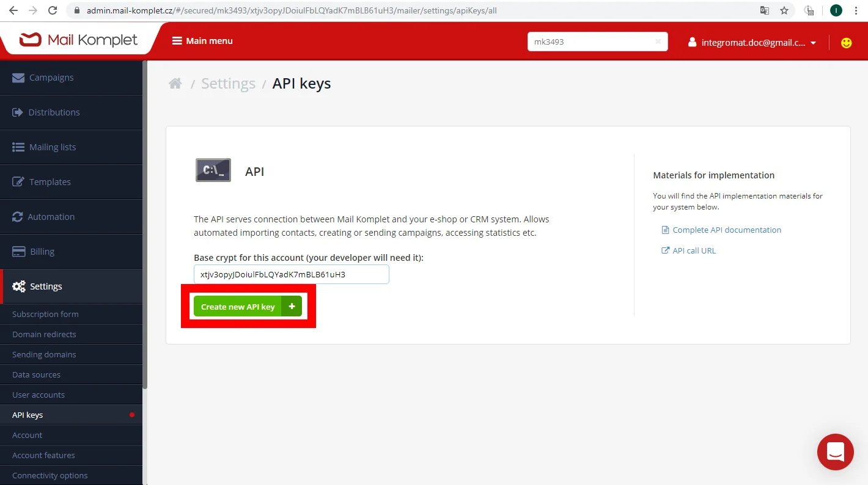The image size is (868, 485).
Task: Click the Distributions arrow icon
Action: point(18,112)
